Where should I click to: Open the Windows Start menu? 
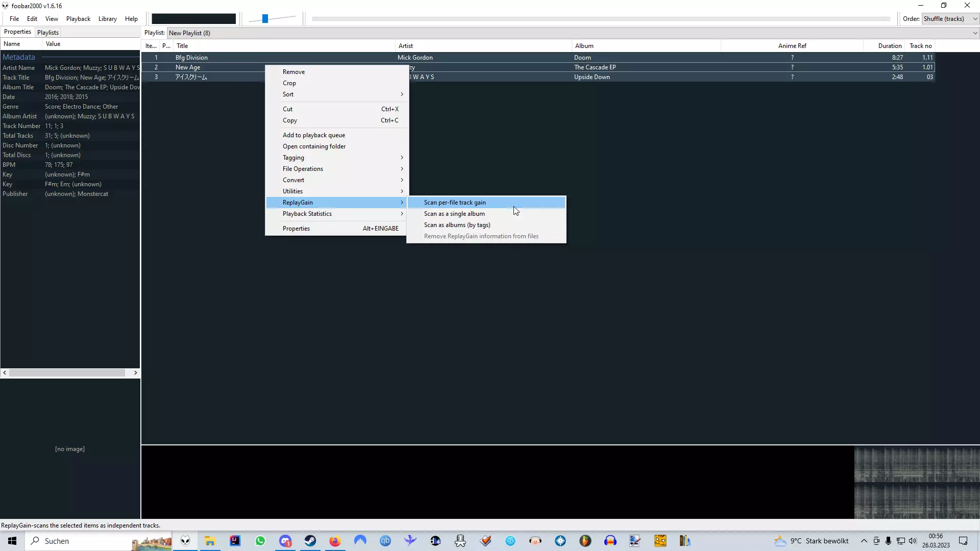[x=12, y=541]
